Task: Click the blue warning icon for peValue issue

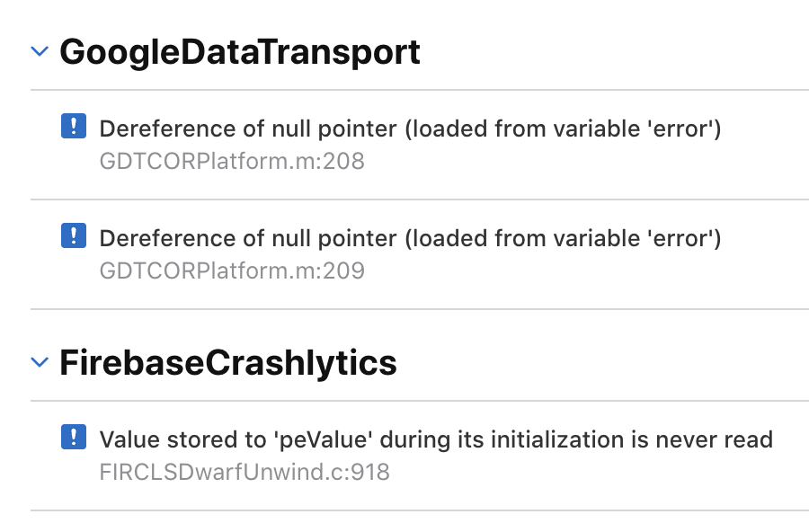Action: pyautogui.click(x=73, y=439)
